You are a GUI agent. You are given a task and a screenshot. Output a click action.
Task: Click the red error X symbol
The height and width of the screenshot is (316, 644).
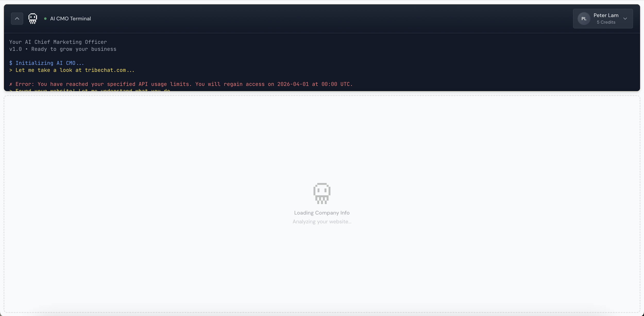[x=11, y=84]
